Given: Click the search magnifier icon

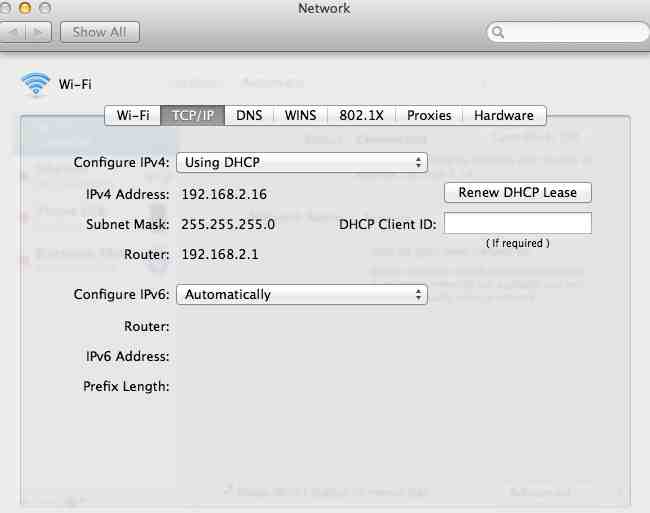Looking at the screenshot, I should coord(498,32).
